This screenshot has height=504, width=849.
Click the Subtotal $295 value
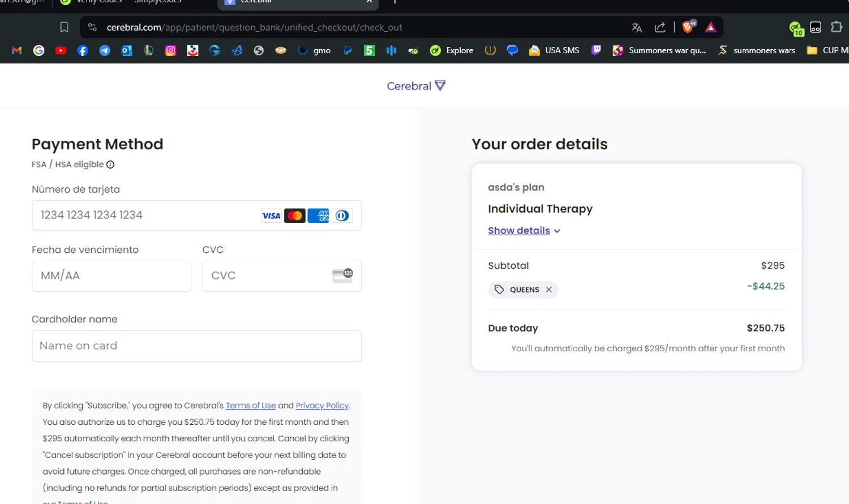(x=773, y=266)
